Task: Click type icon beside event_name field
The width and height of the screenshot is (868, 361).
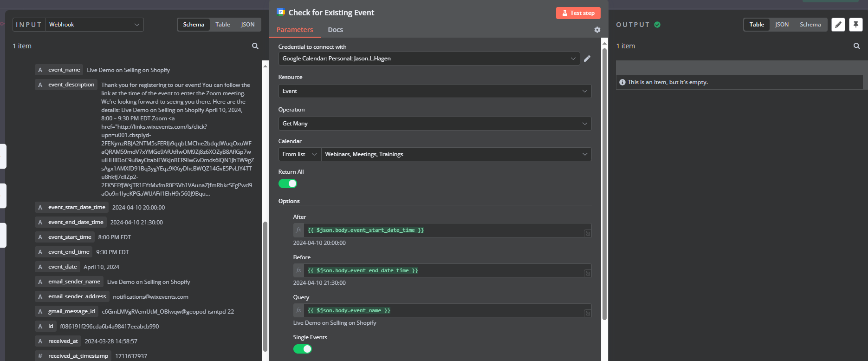Action: [40, 70]
